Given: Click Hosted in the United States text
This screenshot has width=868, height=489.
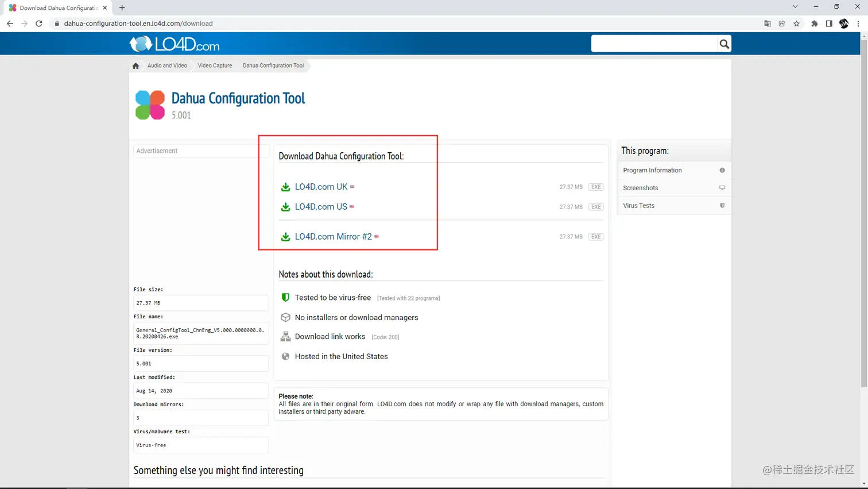Looking at the screenshot, I should pyautogui.click(x=341, y=356).
